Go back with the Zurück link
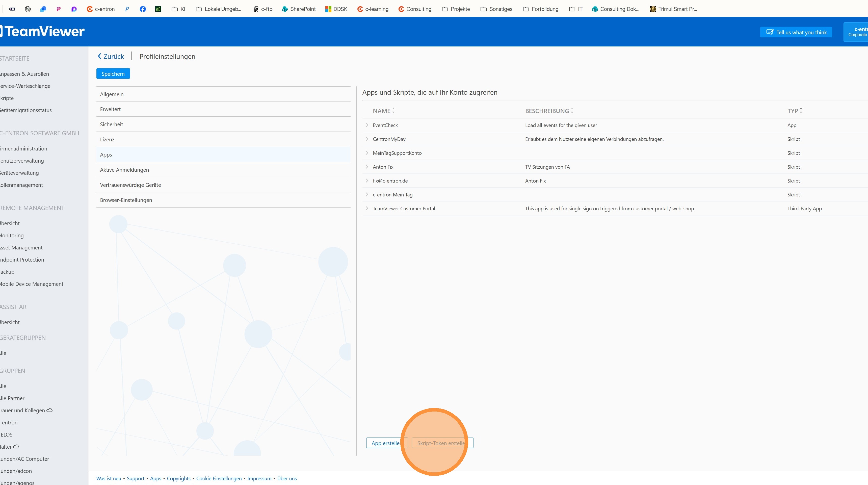868x485 pixels. (x=111, y=56)
